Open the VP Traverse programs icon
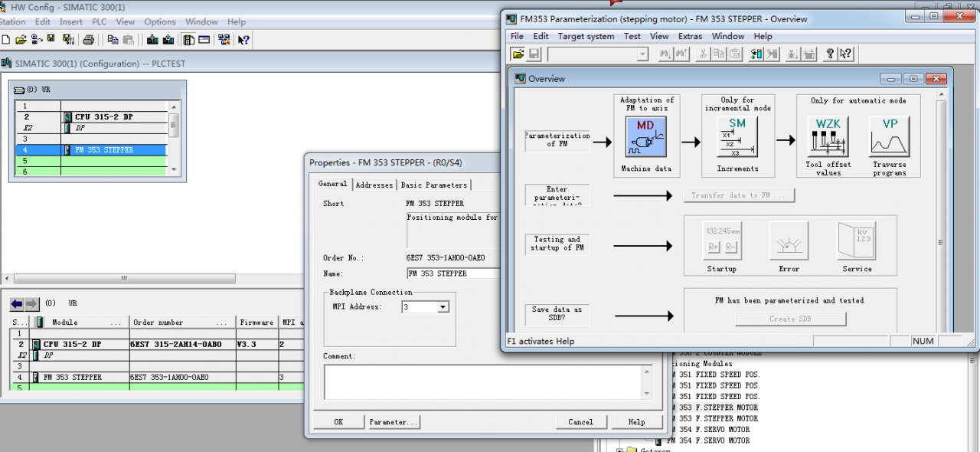980x452 pixels. 890,136
